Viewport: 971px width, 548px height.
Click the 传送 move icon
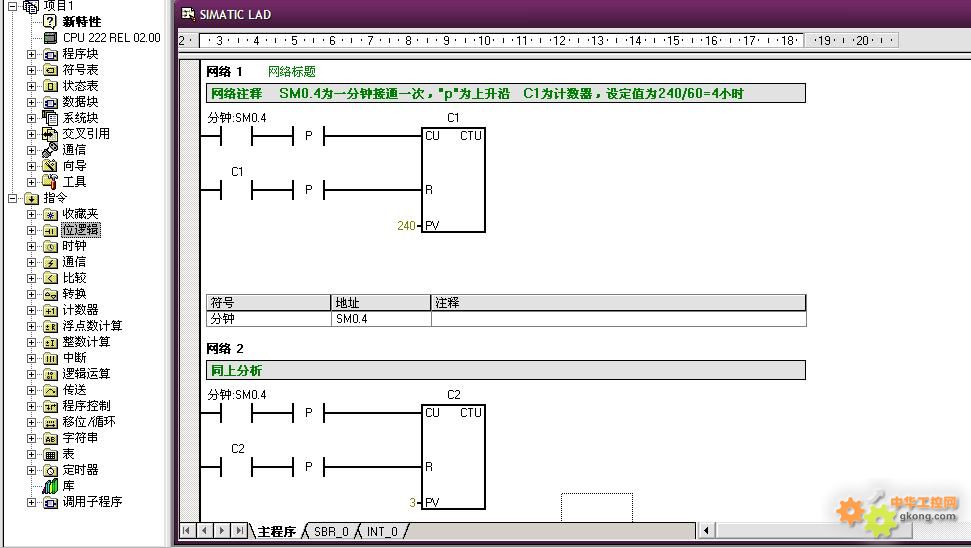point(50,391)
